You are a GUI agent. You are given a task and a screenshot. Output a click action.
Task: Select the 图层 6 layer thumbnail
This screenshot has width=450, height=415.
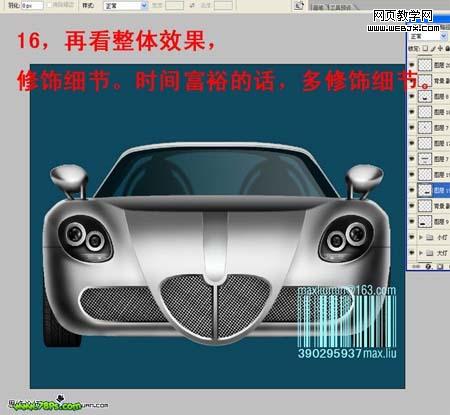click(x=425, y=96)
